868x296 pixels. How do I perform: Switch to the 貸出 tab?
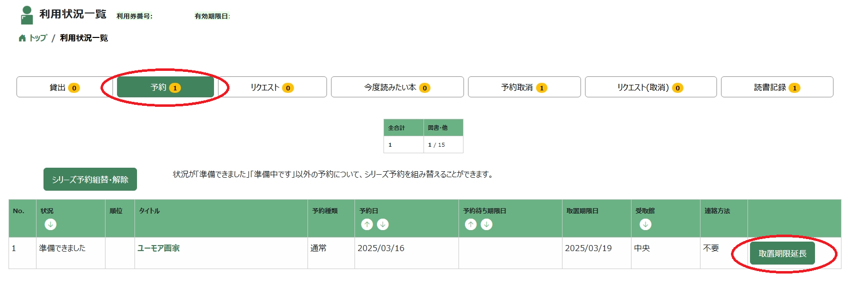pos(64,87)
